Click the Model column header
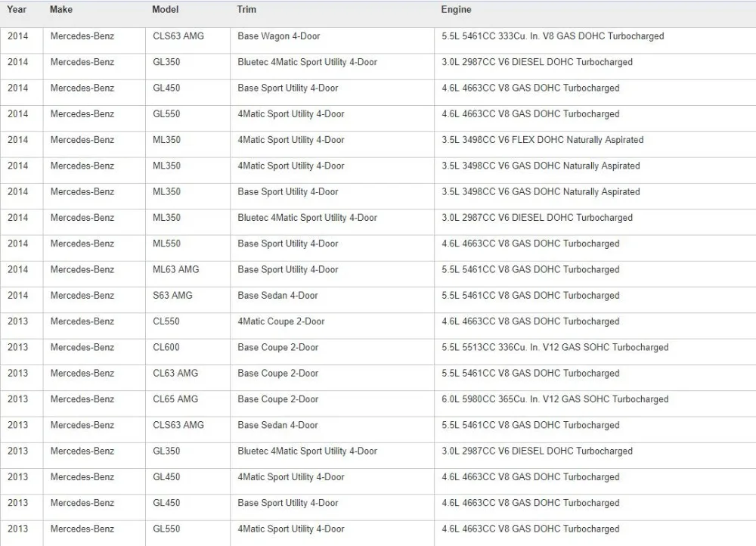This screenshot has width=756, height=546. coord(165,9)
